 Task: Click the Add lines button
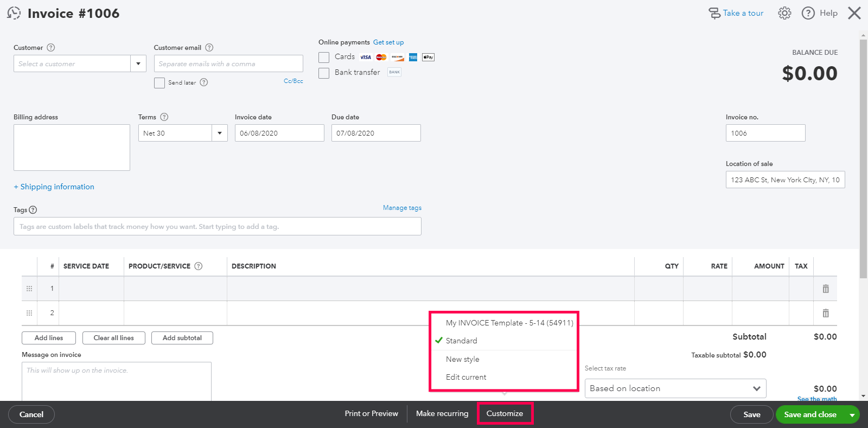(x=49, y=338)
